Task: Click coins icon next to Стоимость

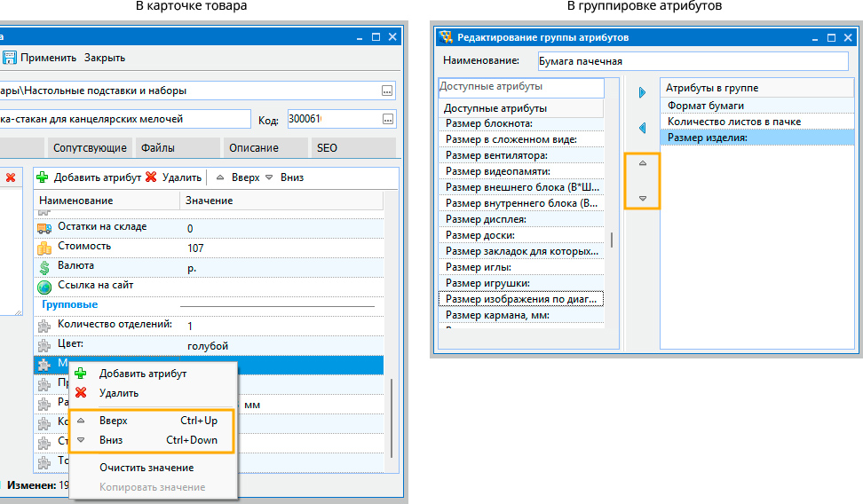Action: pyautogui.click(x=44, y=248)
